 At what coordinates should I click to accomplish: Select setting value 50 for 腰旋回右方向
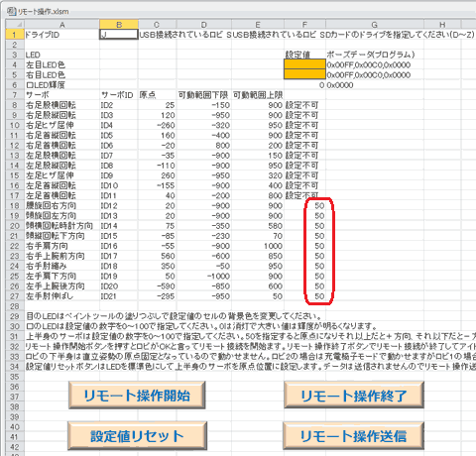click(304, 205)
